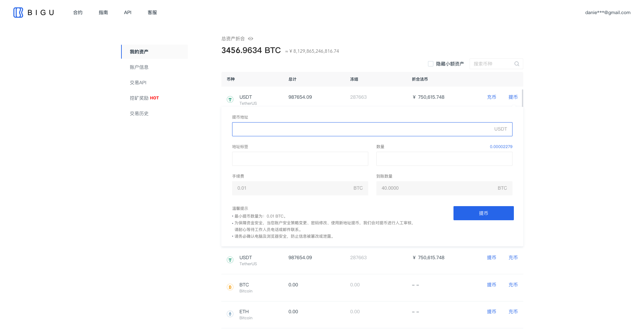Click the 总计 column header
This screenshot has height=329, width=644.
click(x=292, y=79)
